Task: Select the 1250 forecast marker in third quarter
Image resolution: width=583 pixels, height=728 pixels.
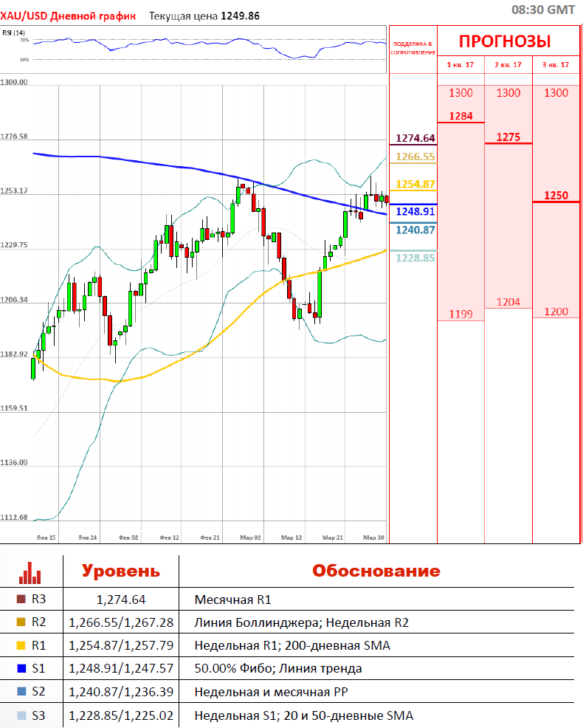Action: tap(556, 196)
